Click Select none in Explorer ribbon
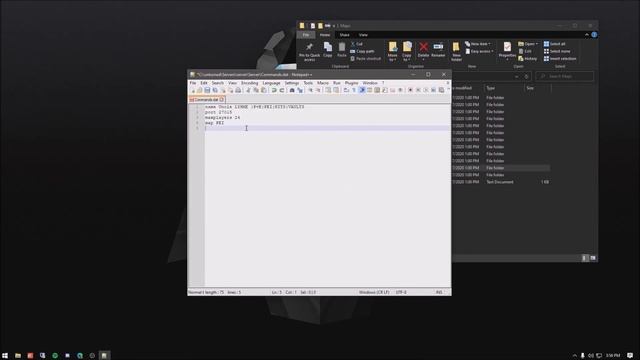This screenshot has width=640, height=360. [557, 51]
